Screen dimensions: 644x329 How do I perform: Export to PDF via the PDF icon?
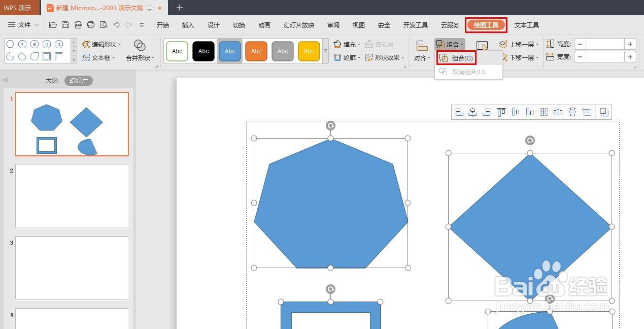click(x=78, y=25)
